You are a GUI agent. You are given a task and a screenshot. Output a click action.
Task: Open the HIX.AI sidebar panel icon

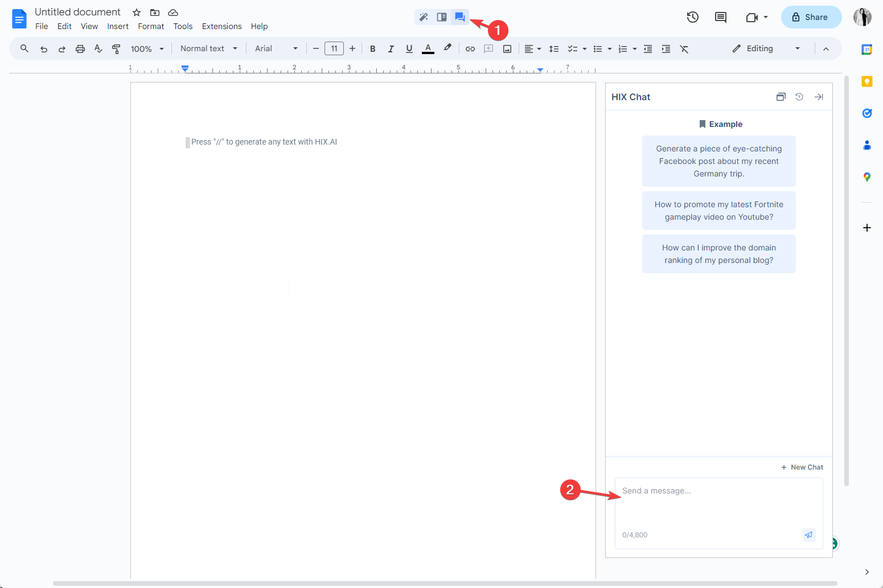[x=442, y=17]
